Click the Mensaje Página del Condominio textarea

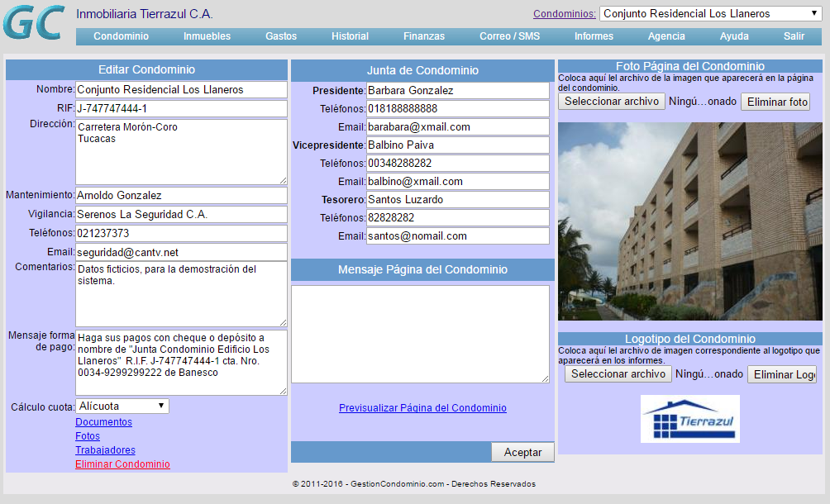(420, 334)
